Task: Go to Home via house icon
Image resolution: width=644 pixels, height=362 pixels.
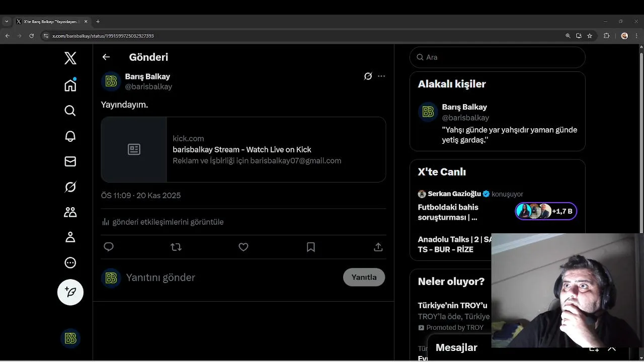Action: [70, 85]
